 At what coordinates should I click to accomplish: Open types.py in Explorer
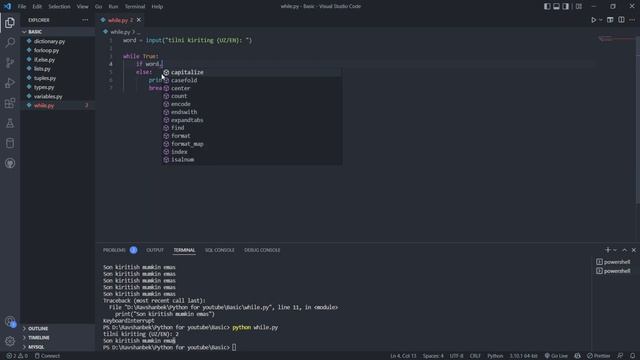click(58, 87)
